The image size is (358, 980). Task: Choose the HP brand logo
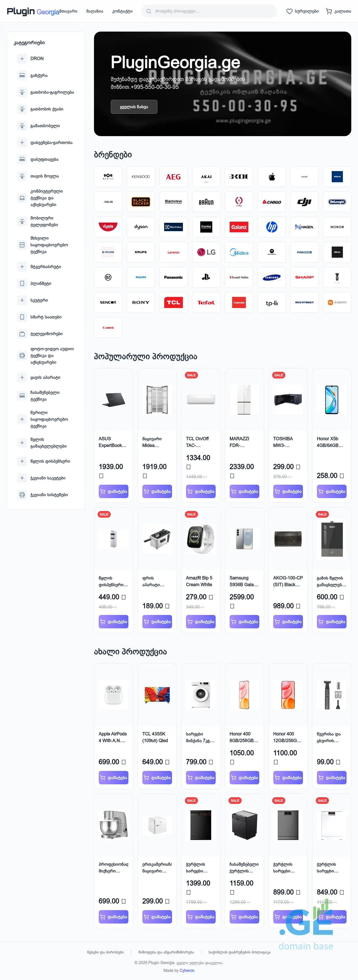pos(272,227)
